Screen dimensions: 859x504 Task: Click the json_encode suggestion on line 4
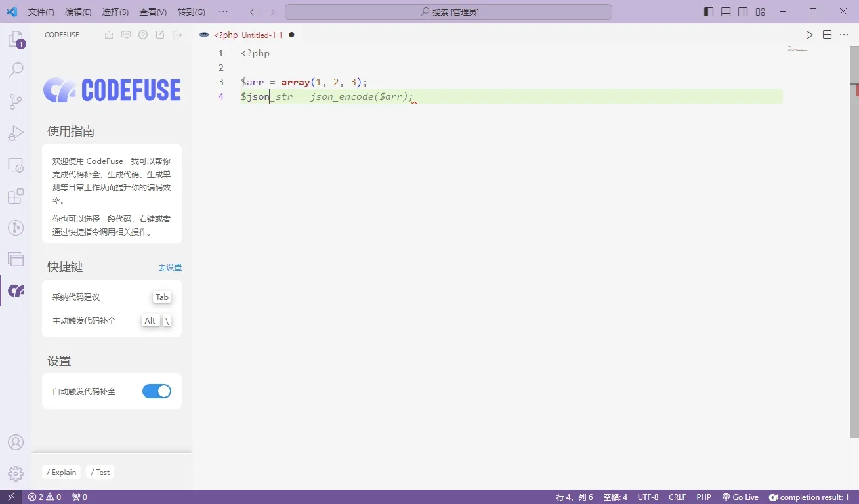coord(343,96)
